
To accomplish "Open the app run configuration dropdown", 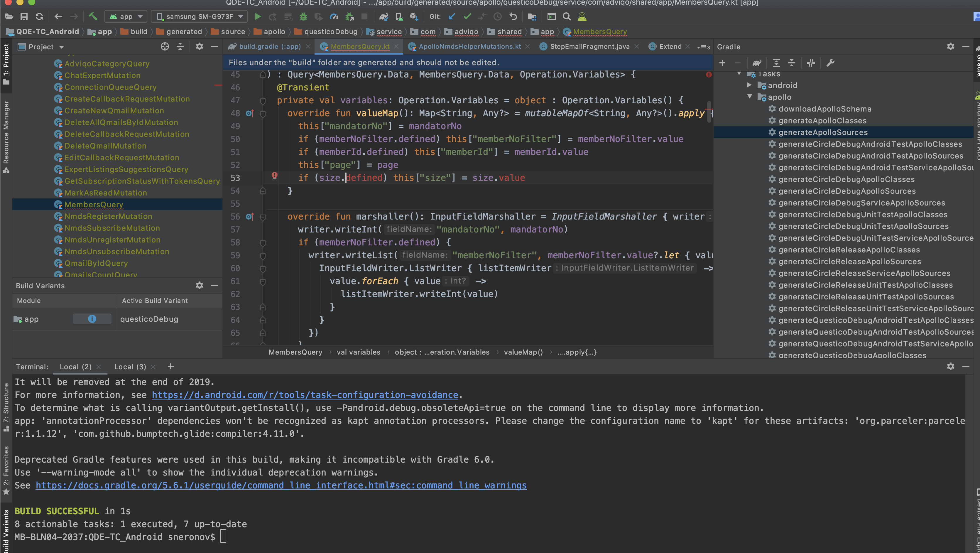I will coord(126,16).
